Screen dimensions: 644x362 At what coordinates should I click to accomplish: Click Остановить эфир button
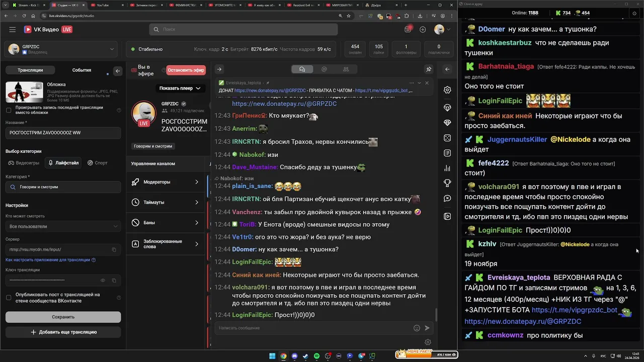[186, 70]
